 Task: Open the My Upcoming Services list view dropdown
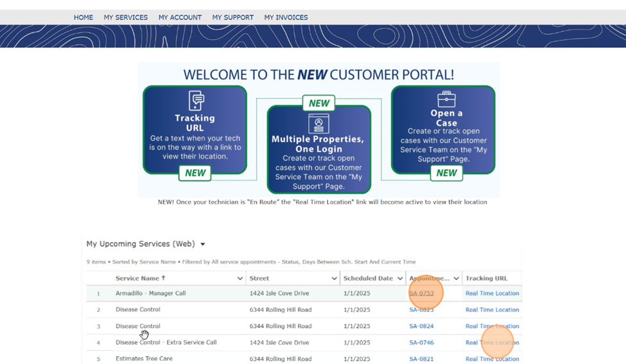point(203,244)
